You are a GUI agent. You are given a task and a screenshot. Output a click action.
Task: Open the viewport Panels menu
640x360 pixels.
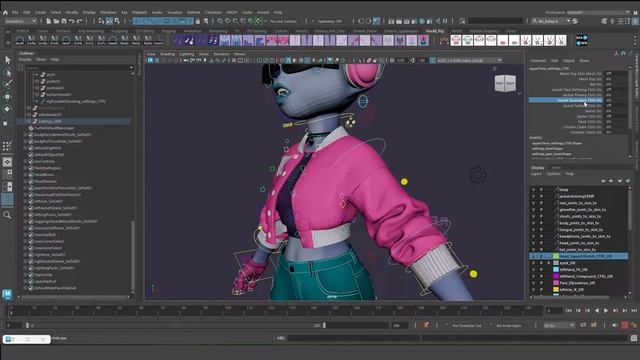[x=240, y=54]
